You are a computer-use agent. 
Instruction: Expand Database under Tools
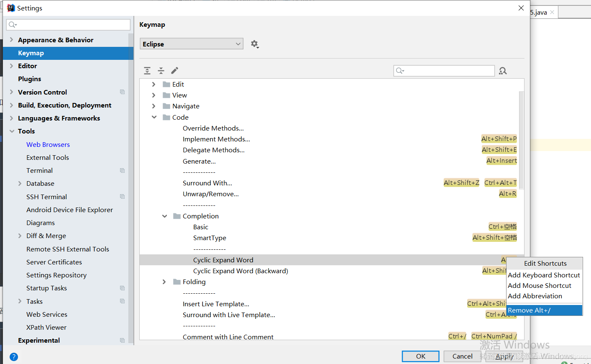click(20, 183)
